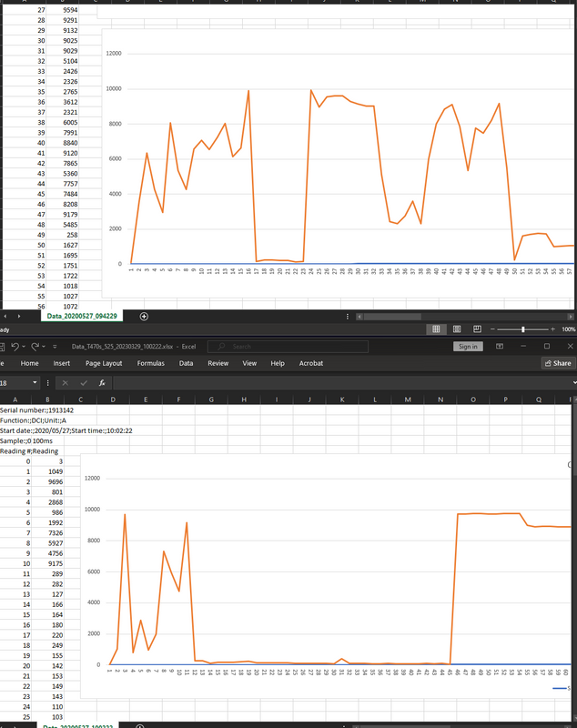Open the Undo history dropdown arrow
577x728 pixels.
point(24,347)
